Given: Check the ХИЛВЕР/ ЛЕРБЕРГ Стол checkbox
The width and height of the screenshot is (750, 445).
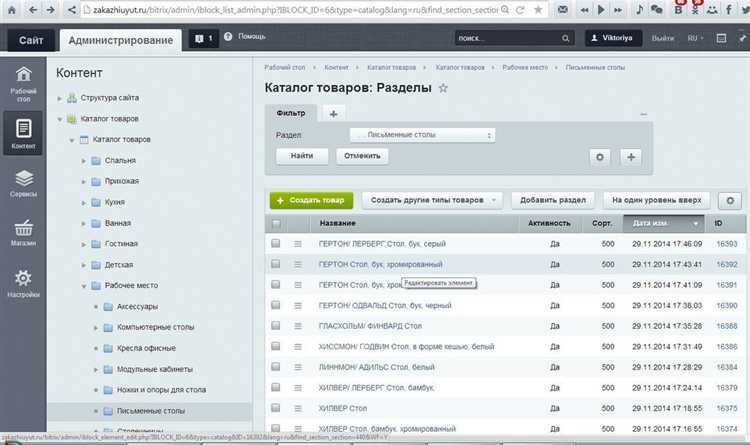Looking at the screenshot, I should point(276,388).
